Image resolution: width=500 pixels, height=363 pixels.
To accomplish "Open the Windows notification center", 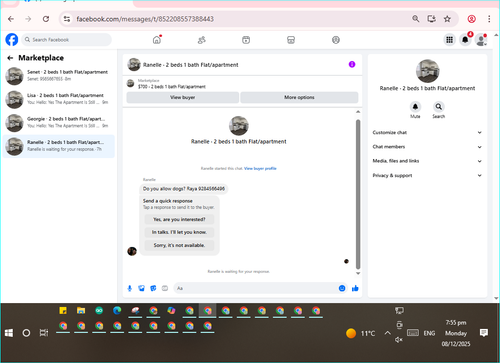I will [x=484, y=333].
